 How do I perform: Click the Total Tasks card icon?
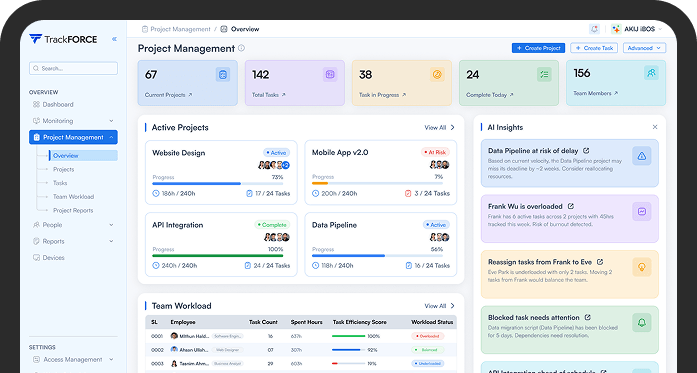tap(330, 75)
